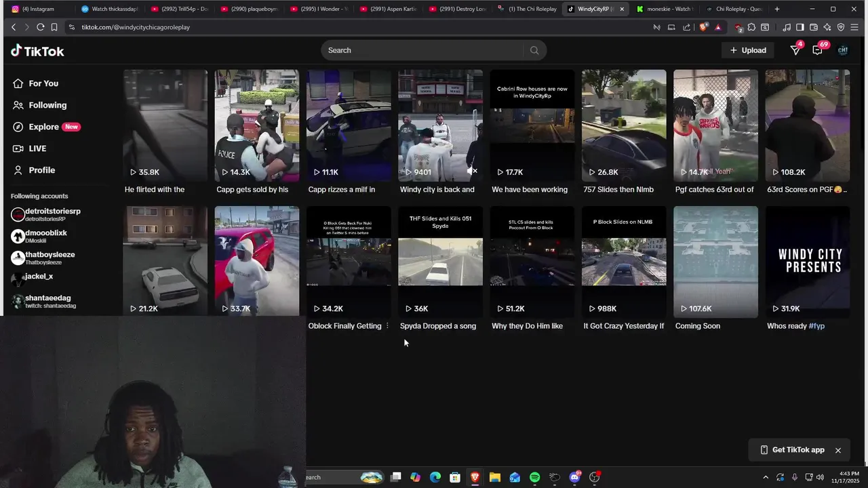The image size is (868, 488).
Task: Click the TikTok logo
Action: pos(37,51)
